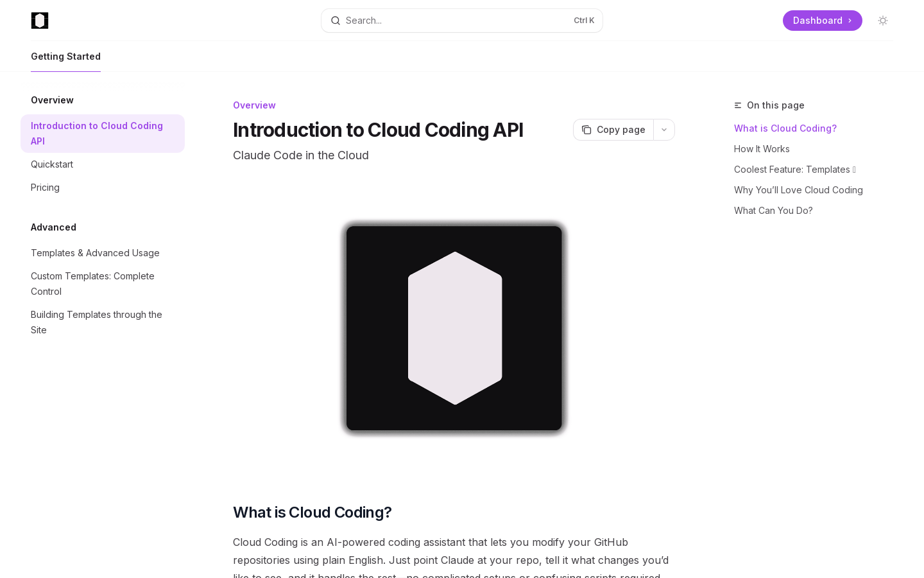Focus the Search input field
The width and height of the screenshot is (924, 578).
462,21
